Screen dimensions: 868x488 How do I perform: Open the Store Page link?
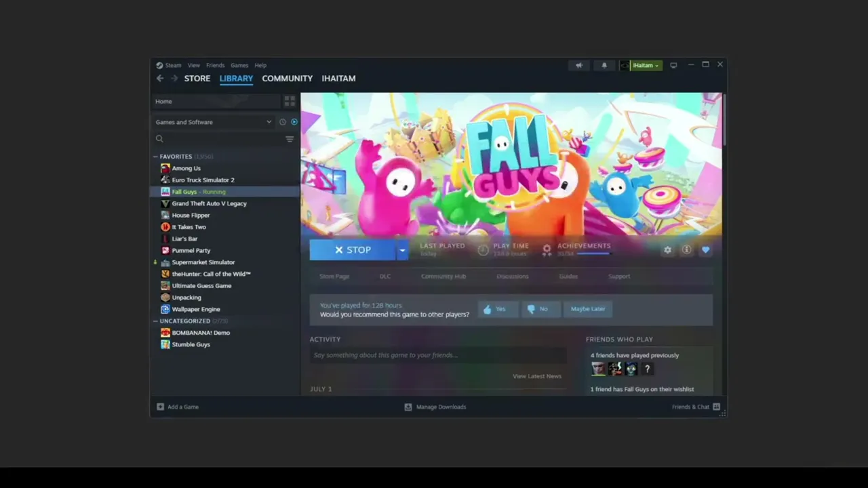coord(334,277)
